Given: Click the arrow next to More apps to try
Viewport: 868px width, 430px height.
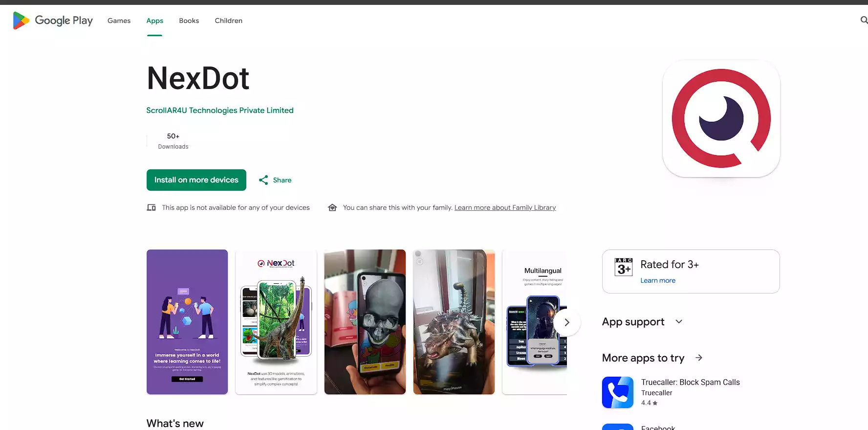Looking at the screenshot, I should tap(699, 358).
